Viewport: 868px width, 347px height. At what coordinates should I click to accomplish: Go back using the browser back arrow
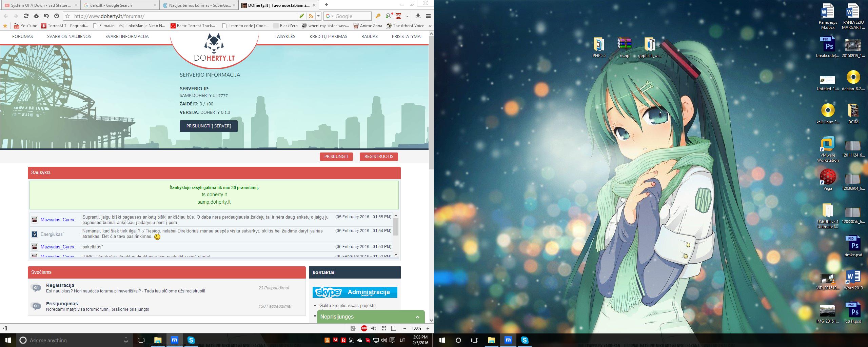(x=6, y=16)
